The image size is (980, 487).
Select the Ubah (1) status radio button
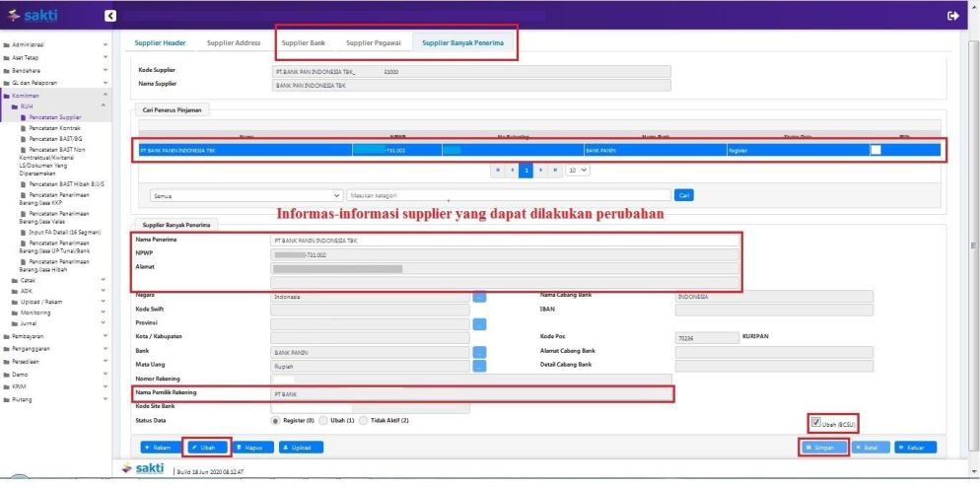point(322,420)
